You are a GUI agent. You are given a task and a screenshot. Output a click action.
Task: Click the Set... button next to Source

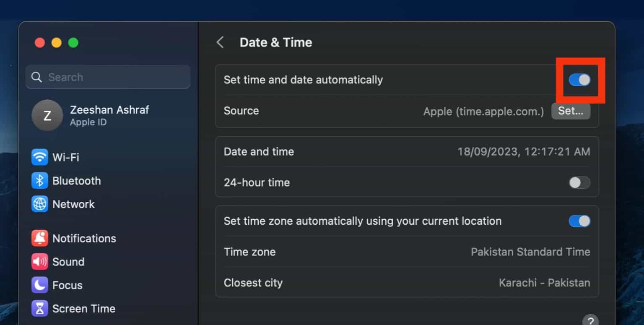pyautogui.click(x=571, y=111)
